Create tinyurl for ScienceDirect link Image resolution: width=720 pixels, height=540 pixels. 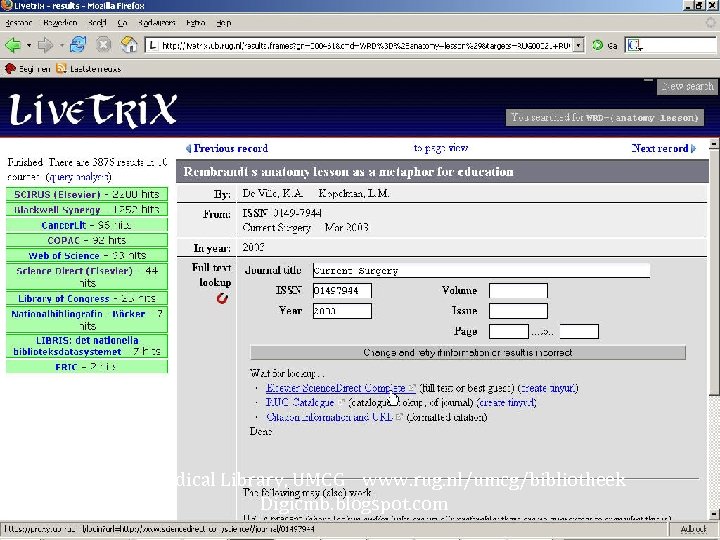pos(548,388)
